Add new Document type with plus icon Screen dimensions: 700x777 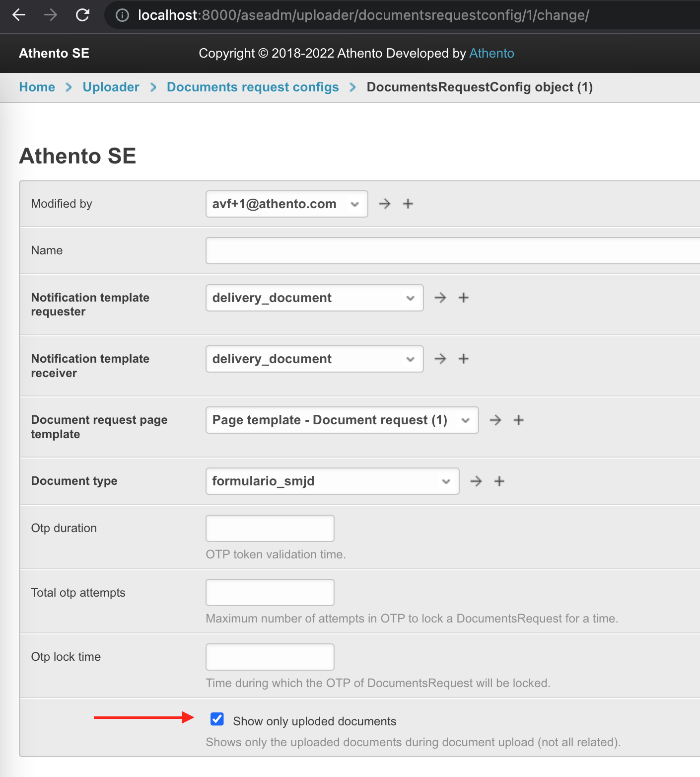point(499,481)
